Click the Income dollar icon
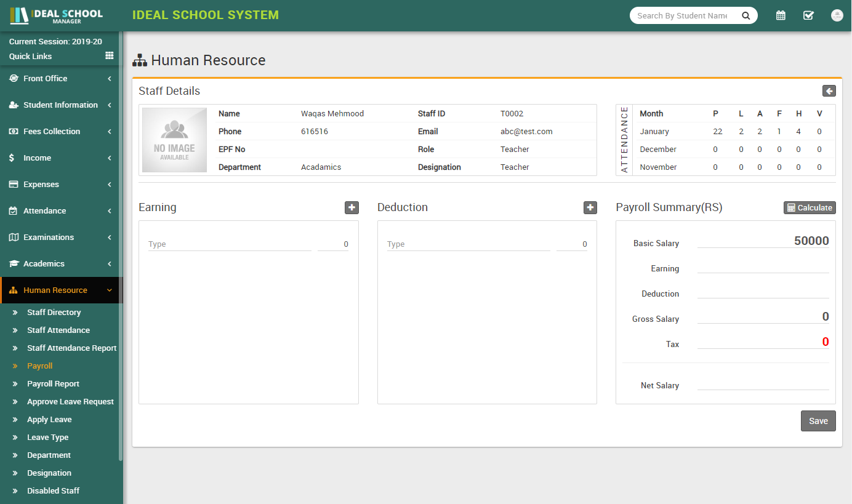 [12, 158]
